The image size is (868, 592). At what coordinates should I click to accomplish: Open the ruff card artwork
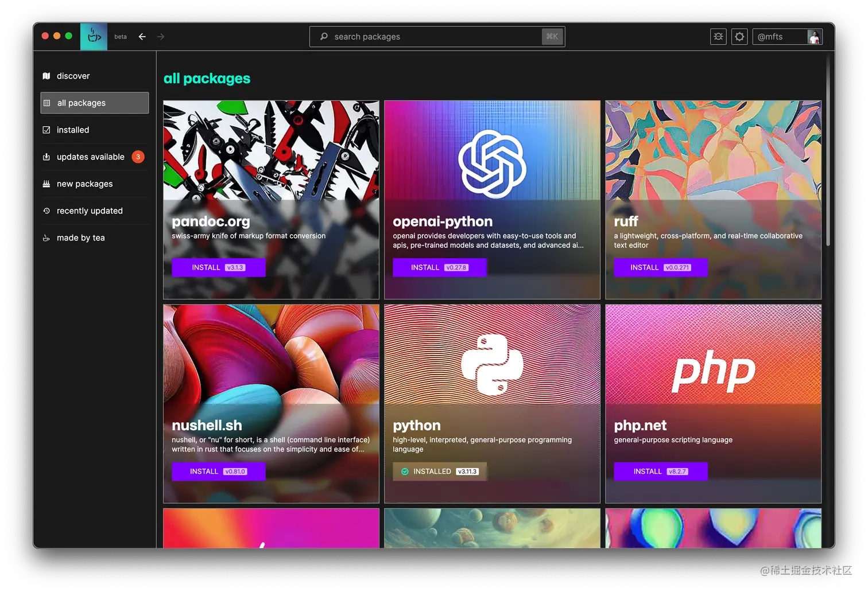[713, 150]
